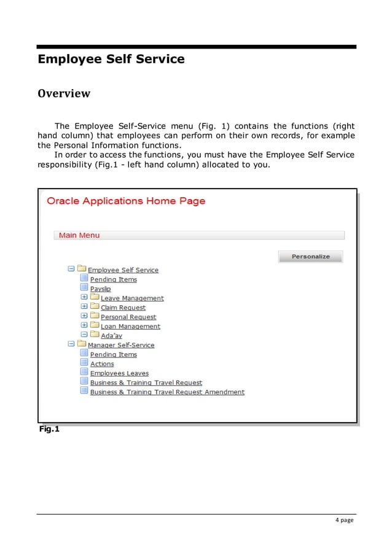
Task: Click the Manager Self-Service folder icon
Action: click(x=82, y=343)
